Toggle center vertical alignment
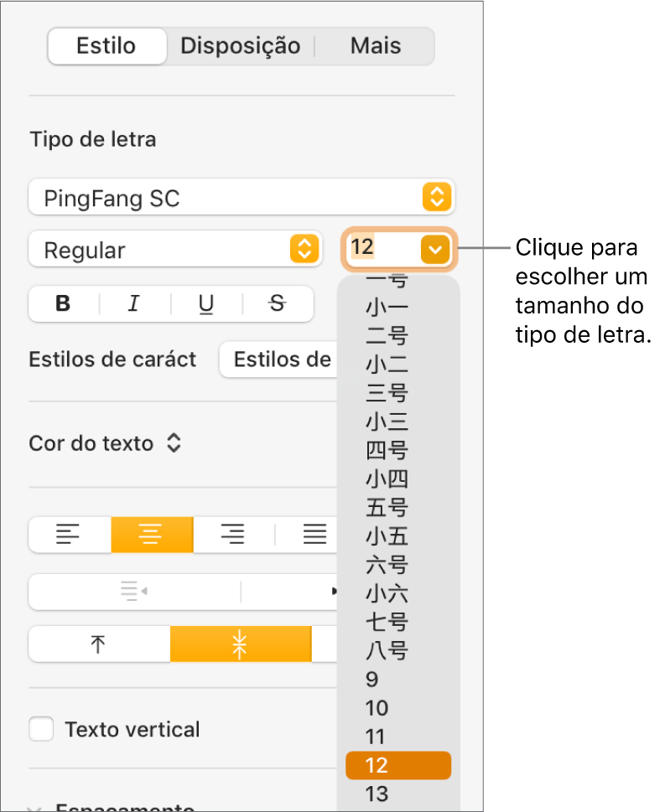Image resolution: width=665 pixels, height=812 pixels. [x=241, y=644]
